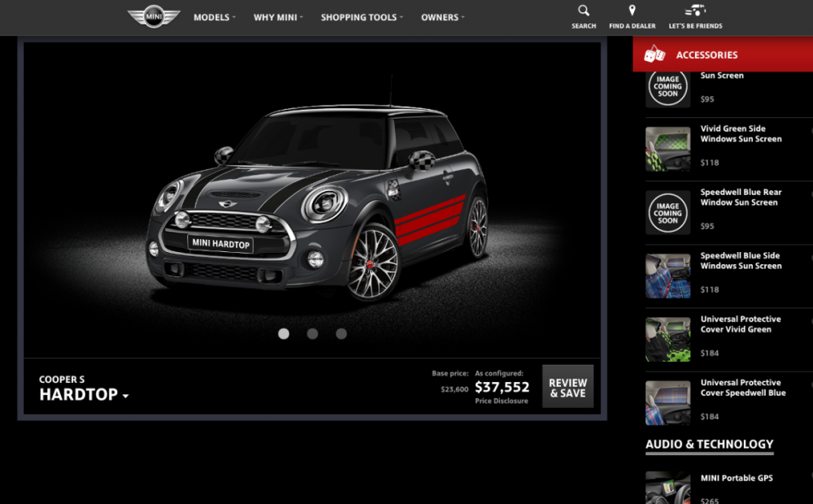The height and width of the screenshot is (504, 813).
Task: Click the Find a Dealer label
Action: (632, 26)
